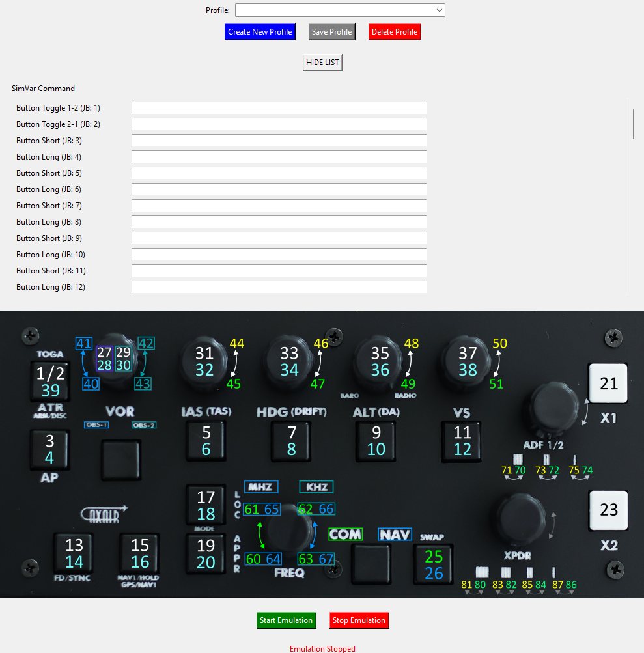
Task: Click the HDG 7/8 panel button
Action: (292, 441)
